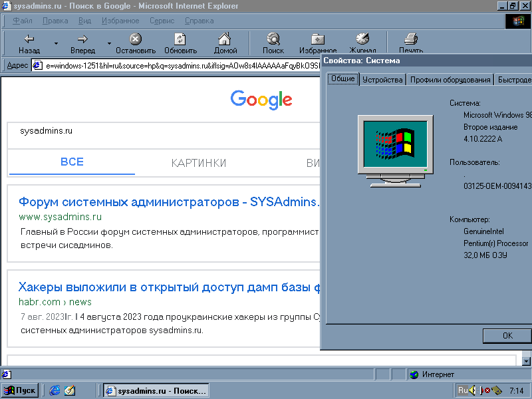The width and height of the screenshot is (532, 399).
Task: Click the red X circle tray icon
Action: click(487, 391)
